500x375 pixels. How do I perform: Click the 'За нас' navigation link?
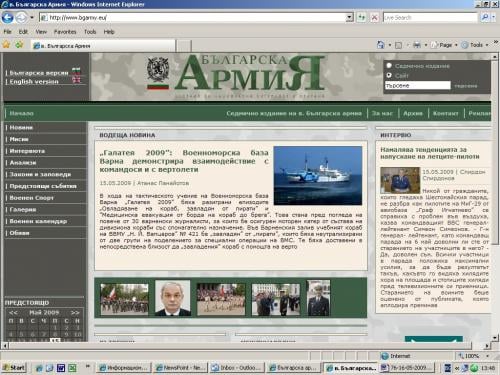[x=382, y=113]
